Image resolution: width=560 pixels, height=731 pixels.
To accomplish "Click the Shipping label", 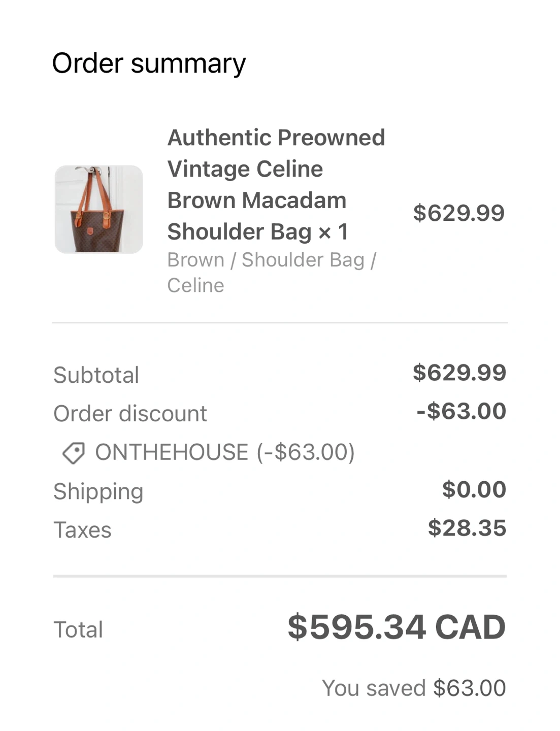I will [98, 491].
